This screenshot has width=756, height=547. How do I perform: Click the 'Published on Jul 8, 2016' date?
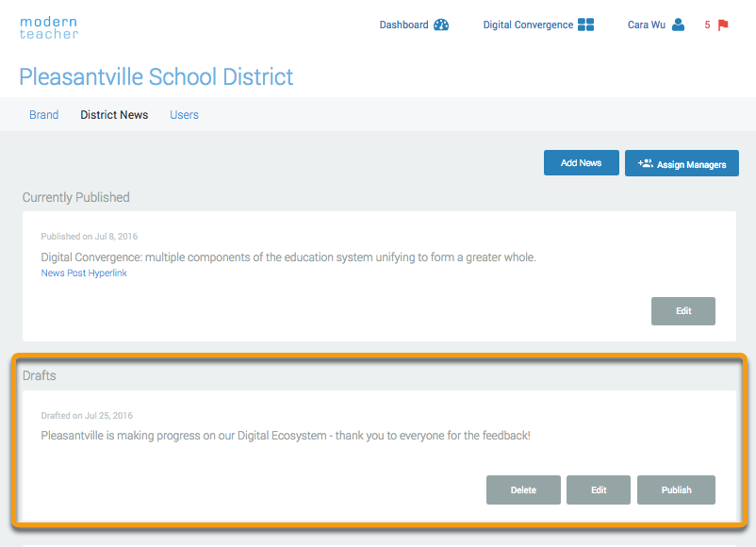pos(90,237)
